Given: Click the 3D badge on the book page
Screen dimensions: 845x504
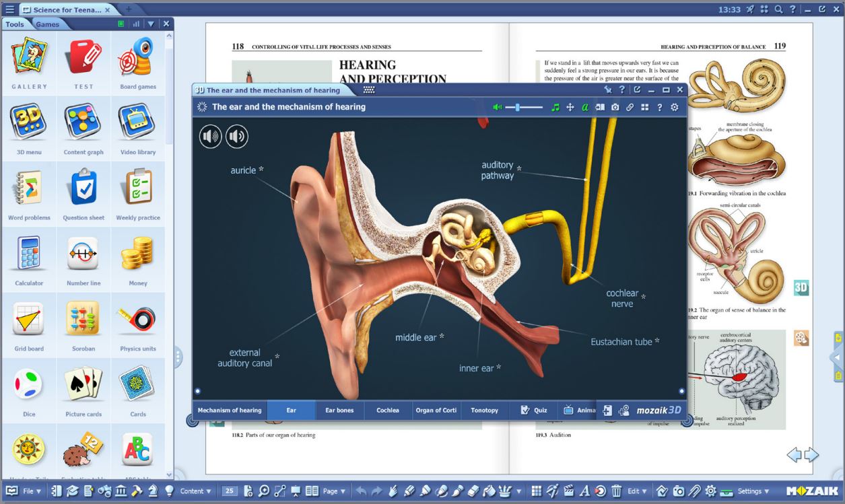Looking at the screenshot, I should coord(801,288).
